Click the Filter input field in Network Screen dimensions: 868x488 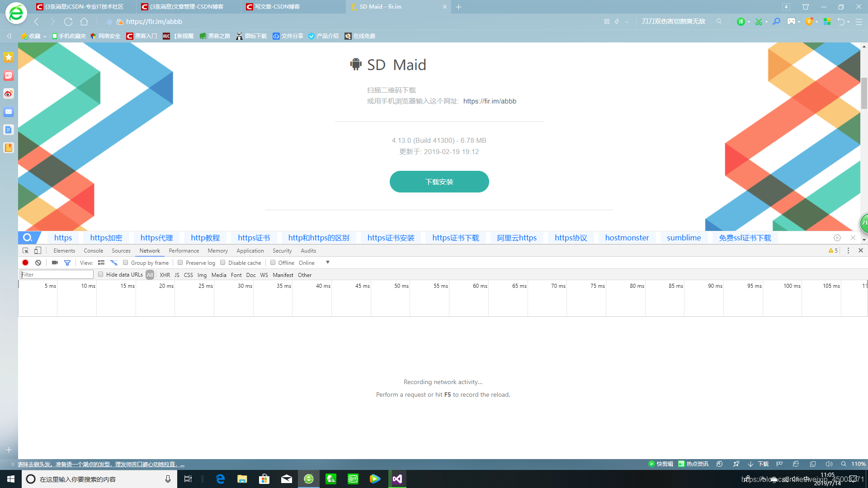tap(56, 274)
